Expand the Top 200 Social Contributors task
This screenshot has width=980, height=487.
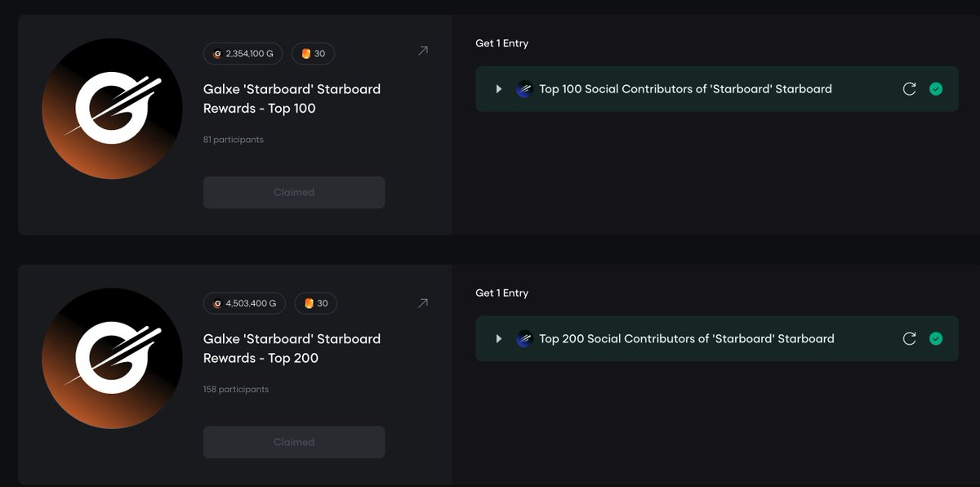click(498, 339)
